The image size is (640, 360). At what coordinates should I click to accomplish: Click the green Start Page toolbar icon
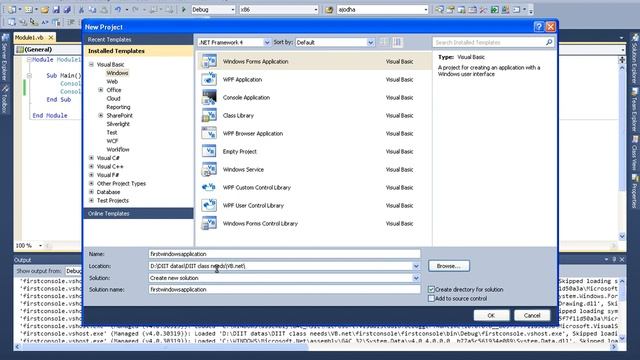[x=494, y=9]
